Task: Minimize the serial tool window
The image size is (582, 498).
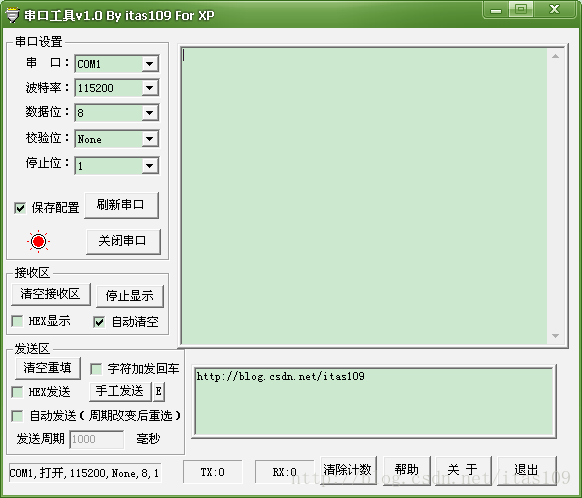Action: coord(496,9)
